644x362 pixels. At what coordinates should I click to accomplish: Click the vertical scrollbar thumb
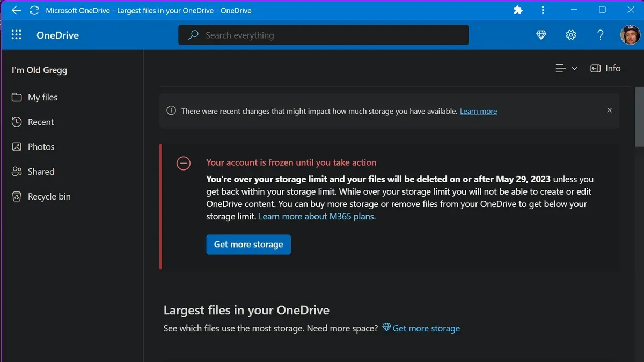(x=639, y=116)
